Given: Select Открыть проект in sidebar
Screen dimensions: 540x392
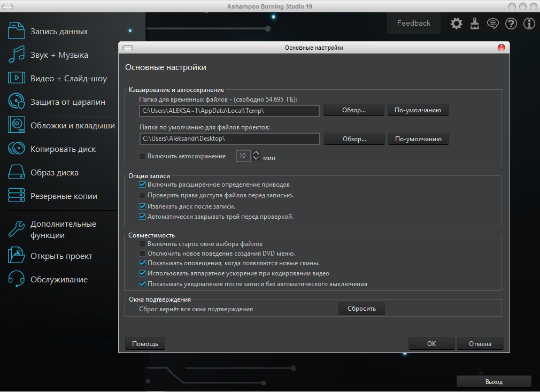Looking at the screenshot, I should pos(61,256).
